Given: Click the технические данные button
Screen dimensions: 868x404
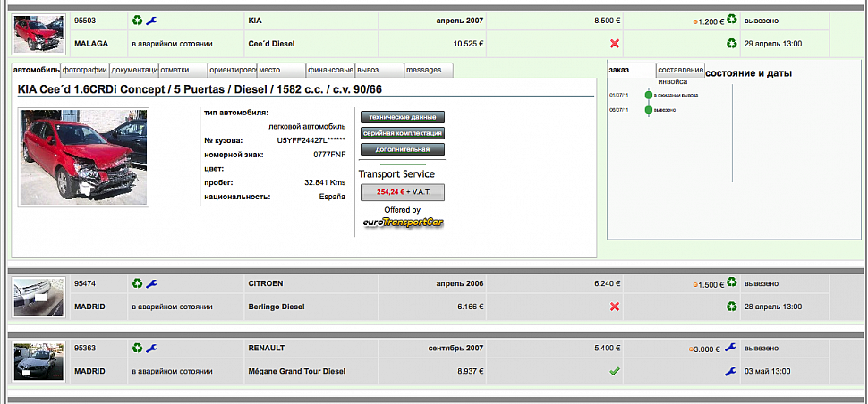Looking at the screenshot, I should tap(403, 118).
